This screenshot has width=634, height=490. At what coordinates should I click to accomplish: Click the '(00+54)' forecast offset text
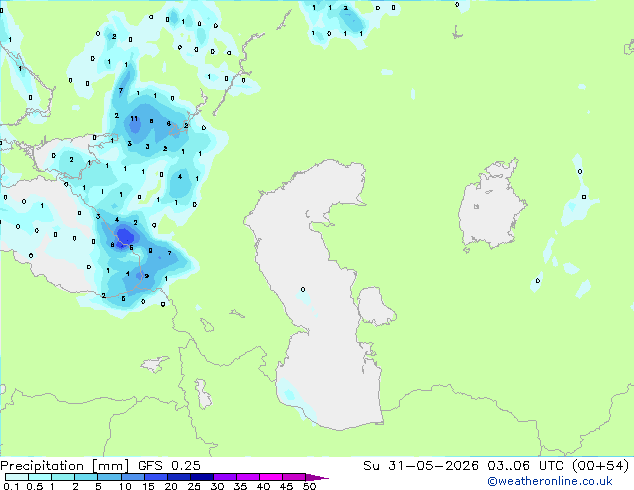(x=600, y=466)
